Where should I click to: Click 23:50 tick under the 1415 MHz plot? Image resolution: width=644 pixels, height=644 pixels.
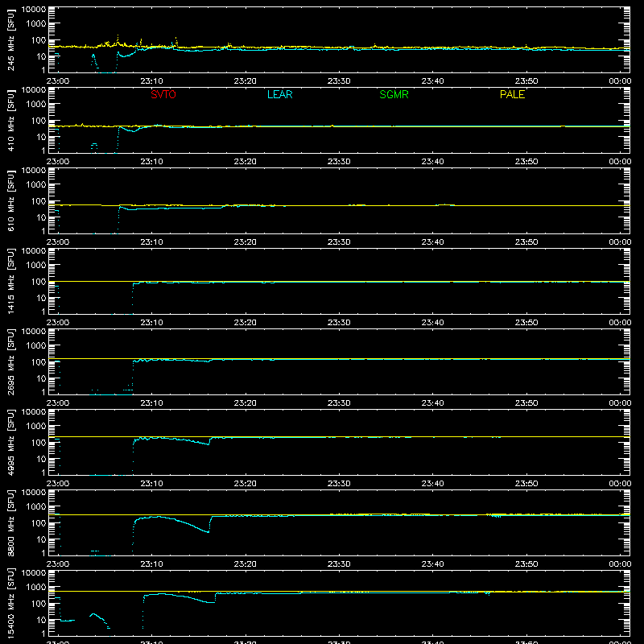[526, 323]
